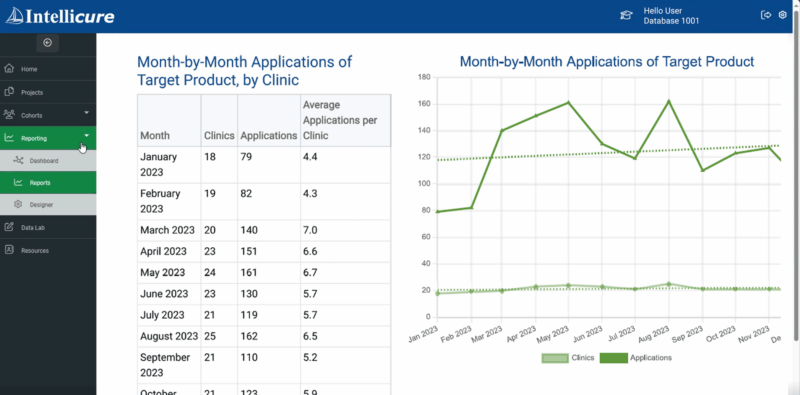Click the Resources contact icon

pos(9,250)
